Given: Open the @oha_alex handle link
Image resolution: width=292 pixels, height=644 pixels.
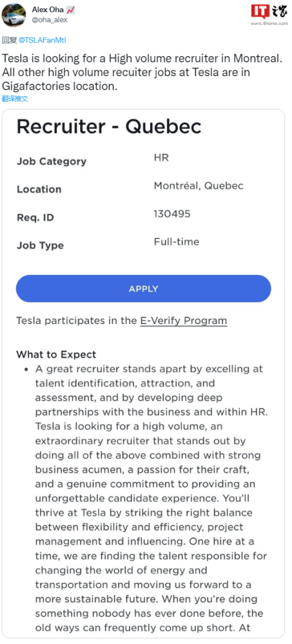Looking at the screenshot, I should pos(50,20).
